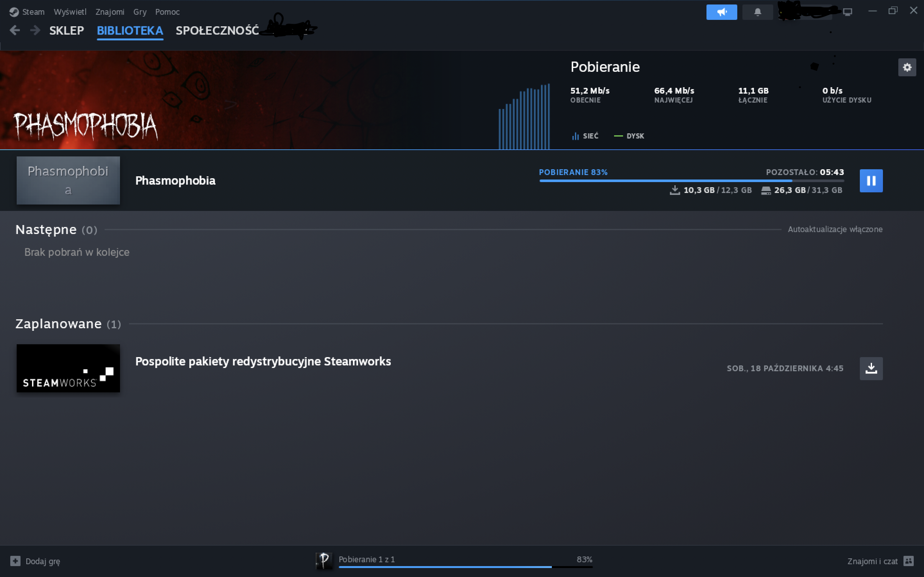924x577 pixels.
Task: Open the Pomoc menu
Action: (x=167, y=12)
